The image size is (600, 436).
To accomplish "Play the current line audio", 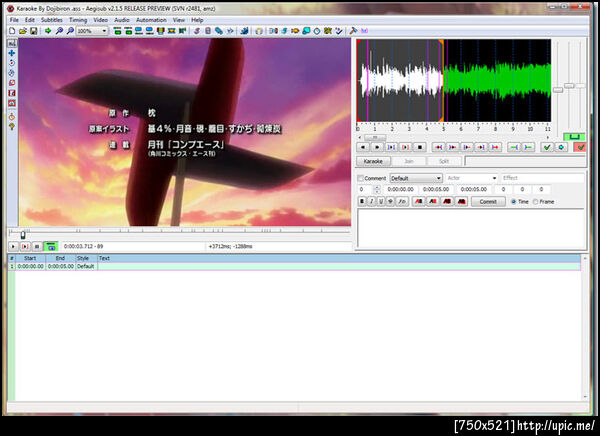I will 406,147.
